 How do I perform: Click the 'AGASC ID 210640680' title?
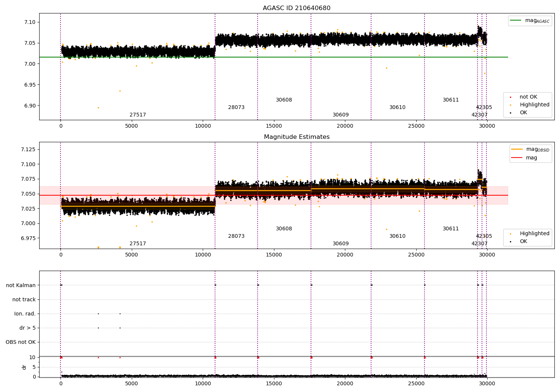[x=296, y=8]
